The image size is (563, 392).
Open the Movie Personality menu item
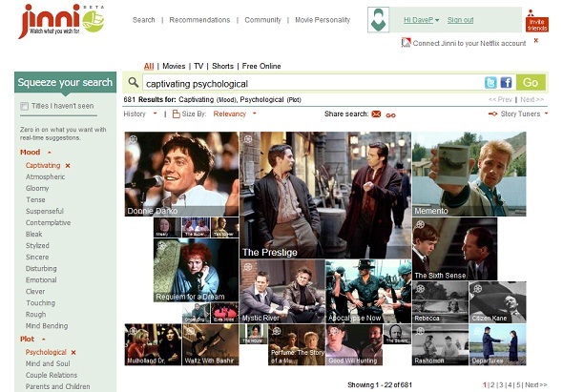click(x=323, y=20)
